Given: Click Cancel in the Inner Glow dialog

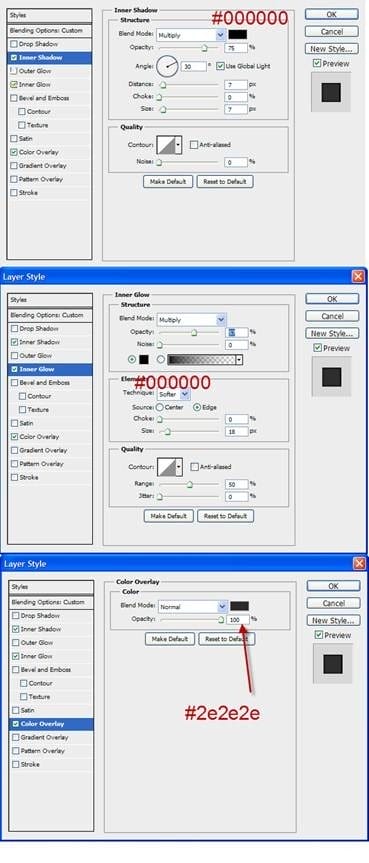Looking at the screenshot, I should coord(332,316).
